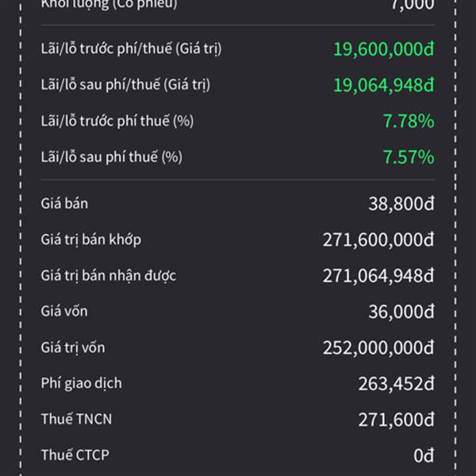
Task: Click the 'Giá bán' label
Action: tap(65, 203)
